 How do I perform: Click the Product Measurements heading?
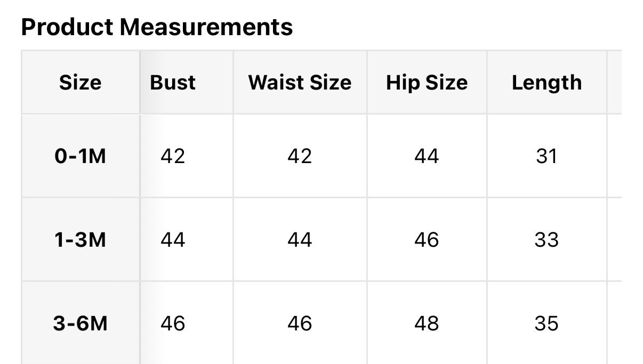(x=157, y=27)
